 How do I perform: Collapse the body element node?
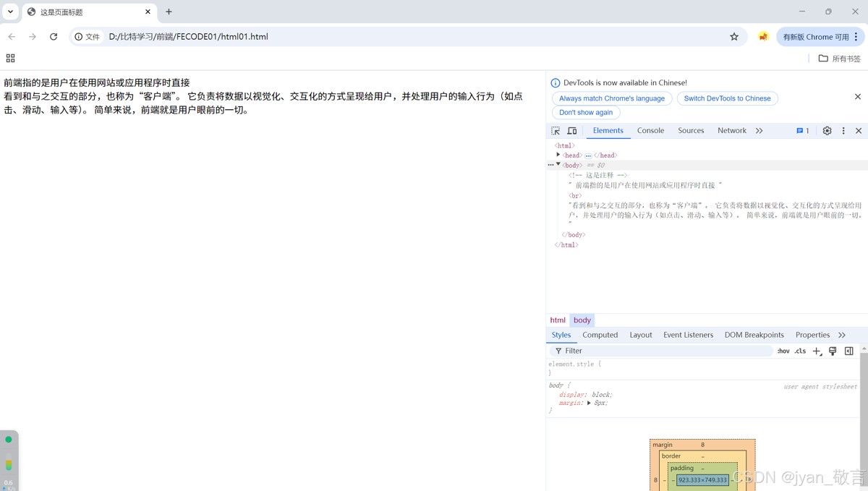[x=558, y=165]
